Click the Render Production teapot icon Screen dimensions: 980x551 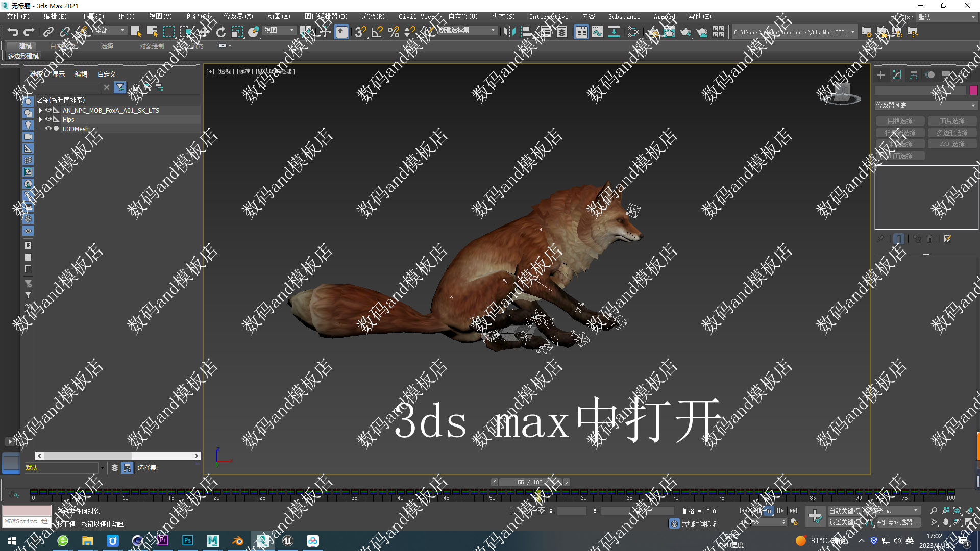tap(685, 32)
